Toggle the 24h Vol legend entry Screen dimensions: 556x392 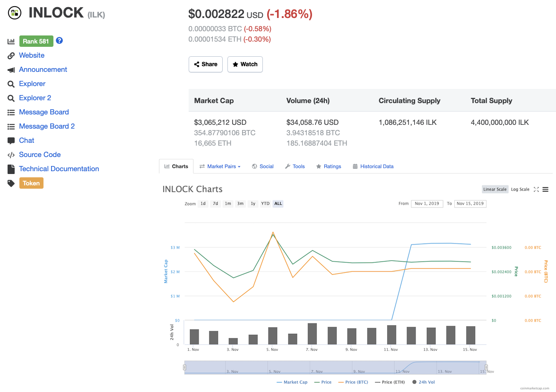423,382
